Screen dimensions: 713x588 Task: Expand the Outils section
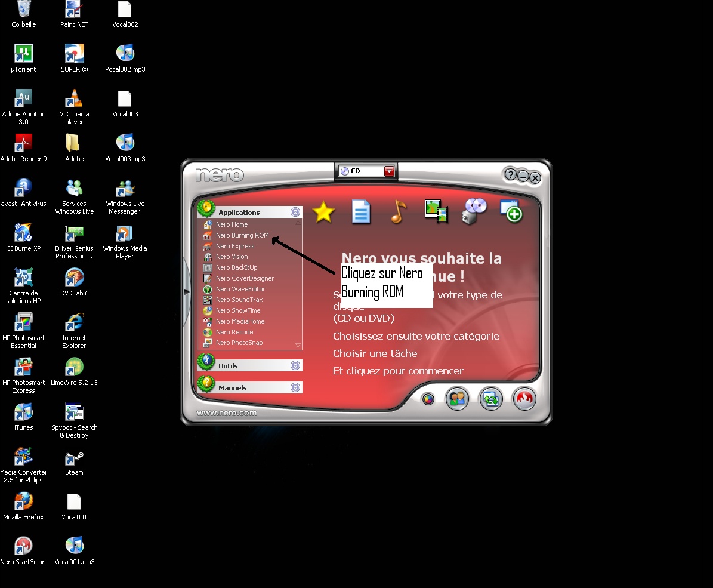(x=295, y=365)
